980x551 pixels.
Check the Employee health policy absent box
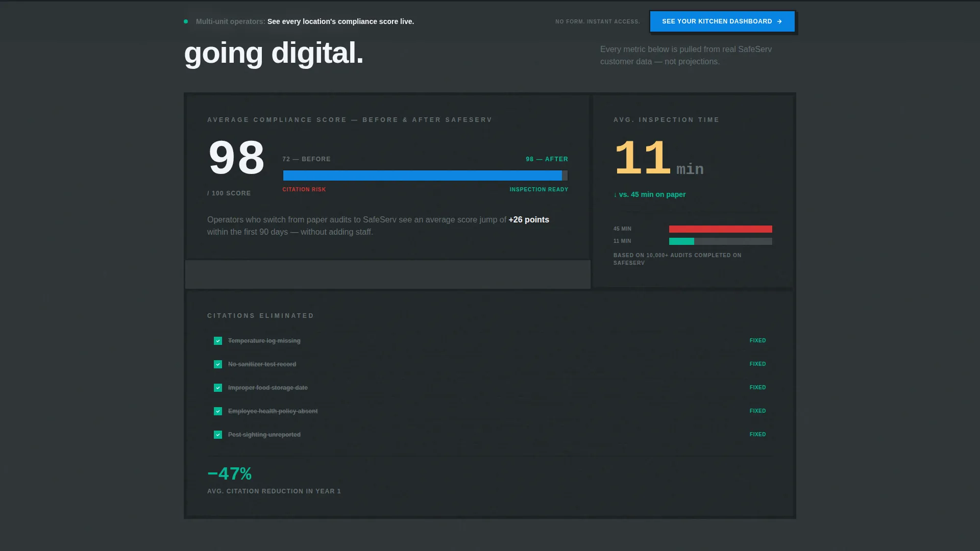point(218,411)
